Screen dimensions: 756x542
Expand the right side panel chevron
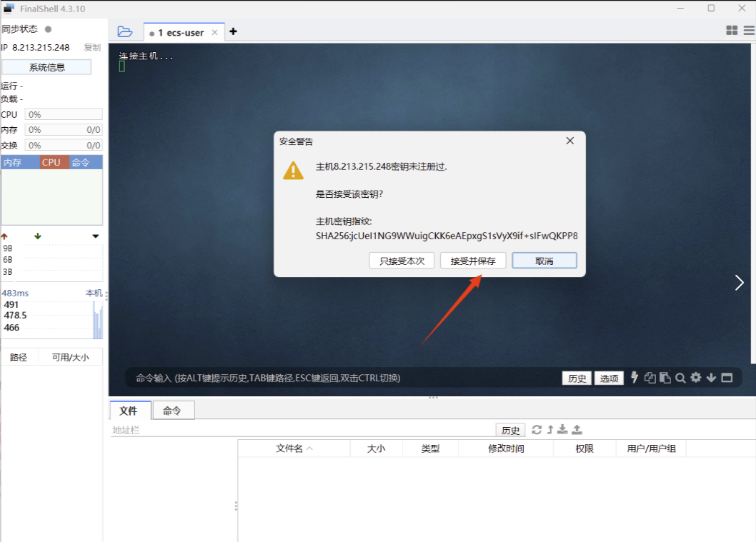point(740,283)
